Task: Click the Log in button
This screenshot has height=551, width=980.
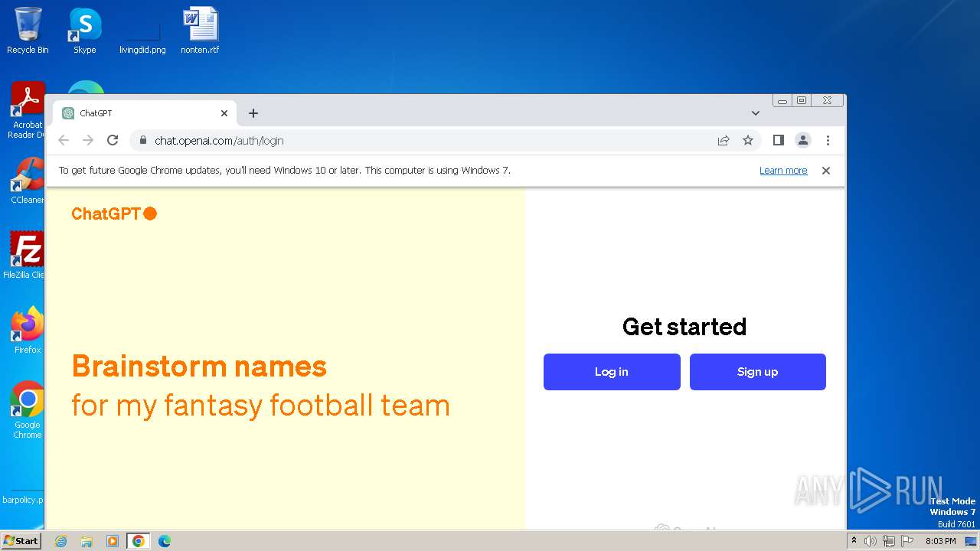Action: pyautogui.click(x=612, y=372)
